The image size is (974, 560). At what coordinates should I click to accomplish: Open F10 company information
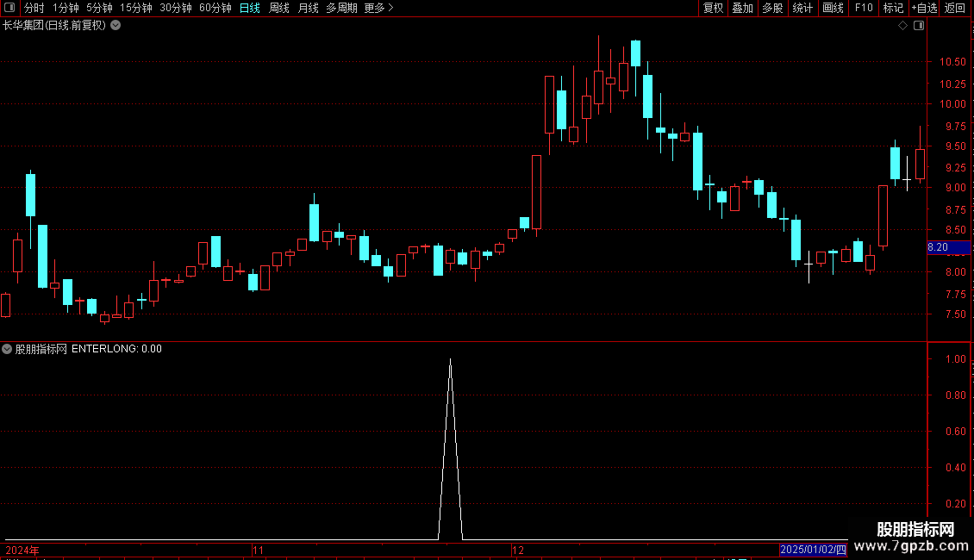tap(864, 8)
